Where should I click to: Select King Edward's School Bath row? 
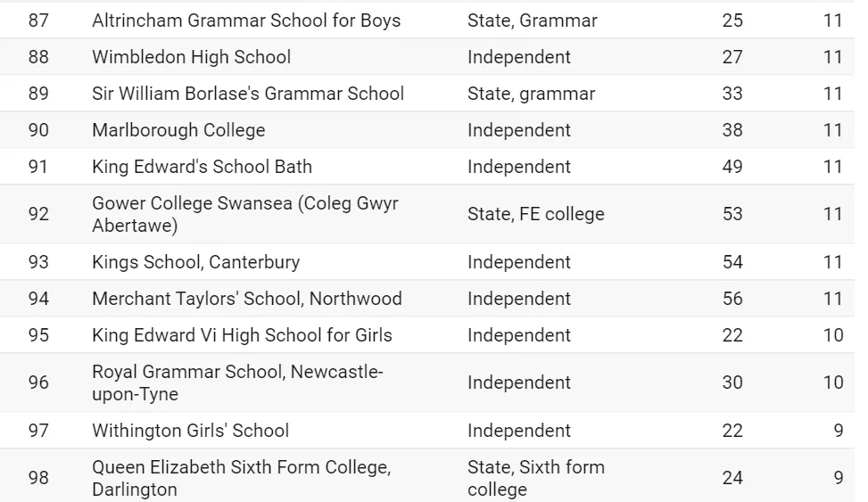[426, 167]
